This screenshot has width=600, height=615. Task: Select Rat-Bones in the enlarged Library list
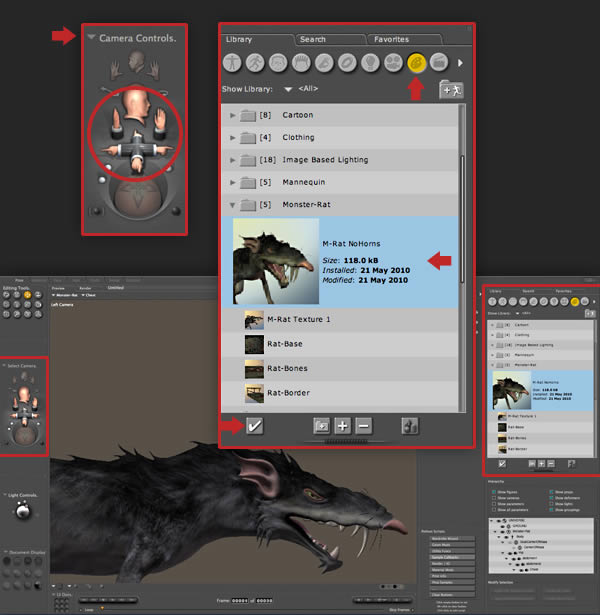click(x=340, y=369)
